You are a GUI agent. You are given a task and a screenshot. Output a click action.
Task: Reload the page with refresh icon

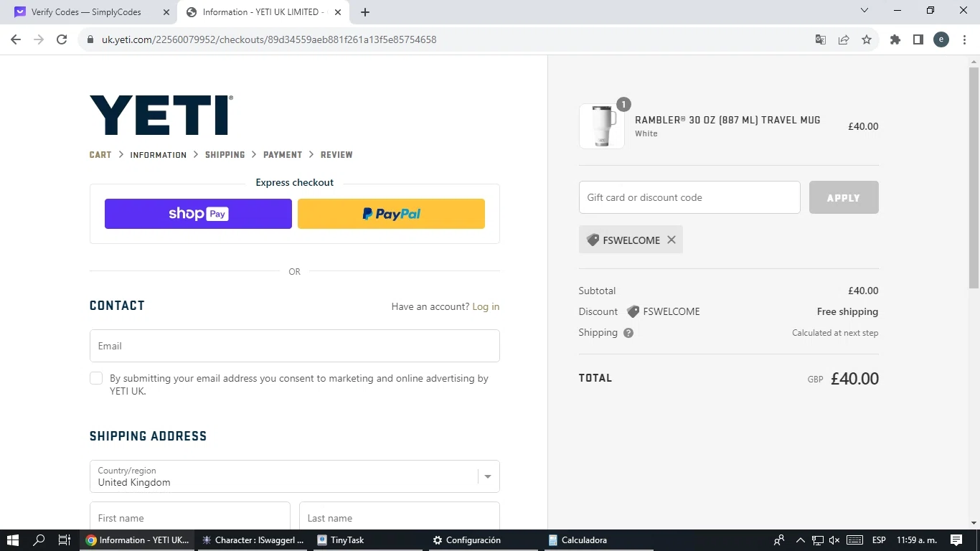pos(62,39)
